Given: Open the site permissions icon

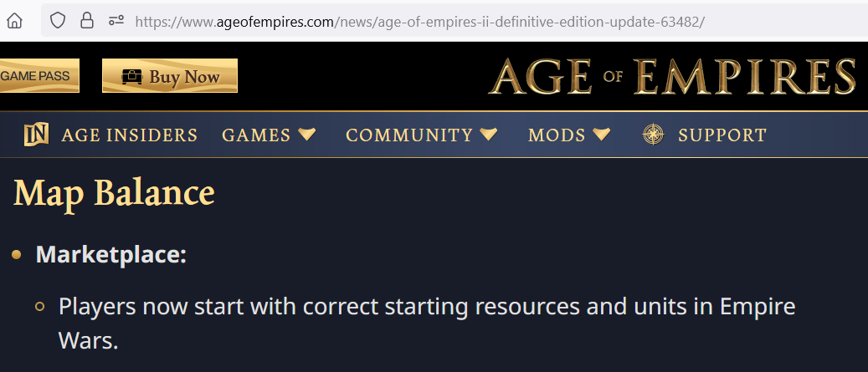Looking at the screenshot, I should point(116,21).
